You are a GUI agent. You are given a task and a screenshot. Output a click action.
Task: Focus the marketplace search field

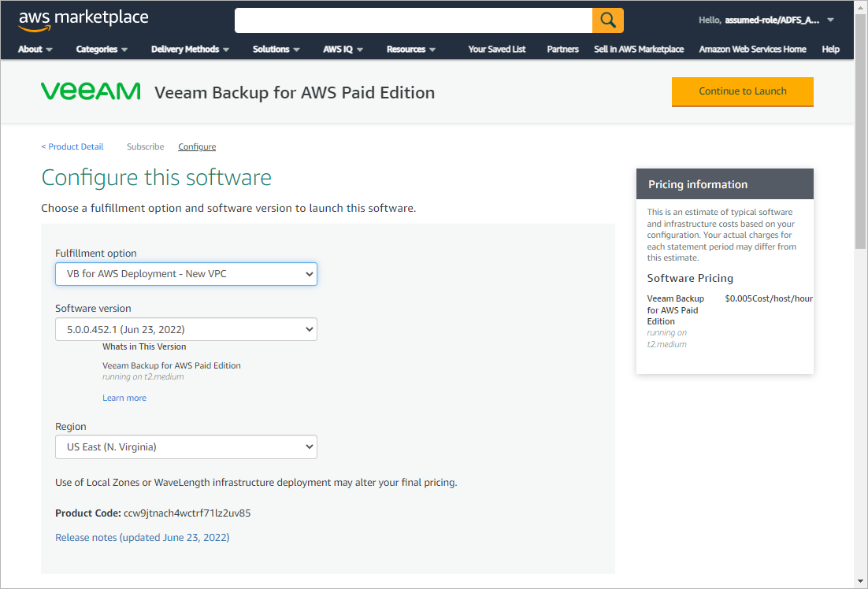pos(414,20)
